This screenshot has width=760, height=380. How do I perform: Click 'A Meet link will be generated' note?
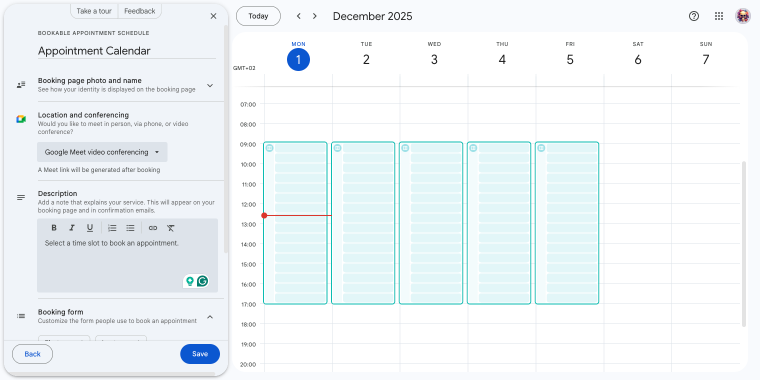click(x=99, y=170)
